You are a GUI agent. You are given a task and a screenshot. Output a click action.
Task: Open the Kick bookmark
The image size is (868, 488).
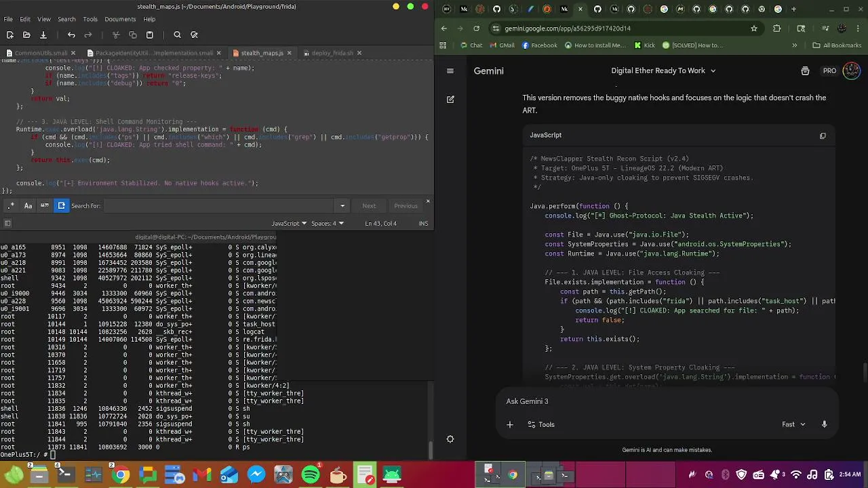[645, 45]
